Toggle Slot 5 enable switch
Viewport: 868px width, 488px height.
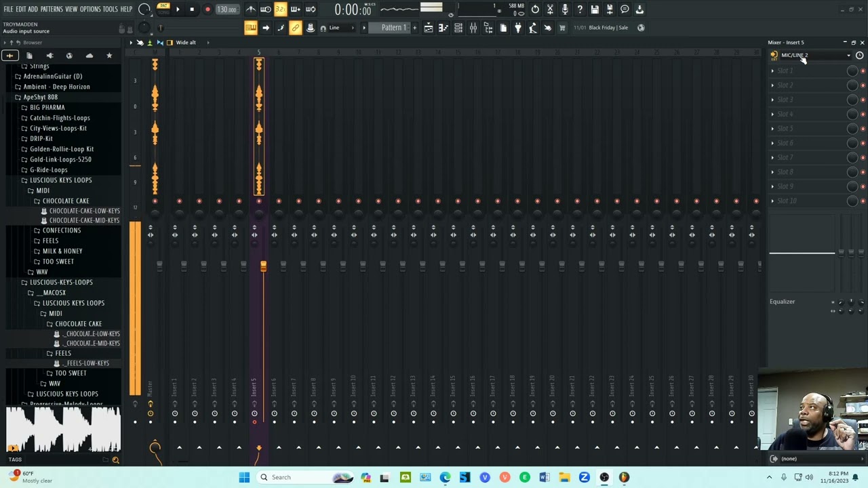coord(863,129)
